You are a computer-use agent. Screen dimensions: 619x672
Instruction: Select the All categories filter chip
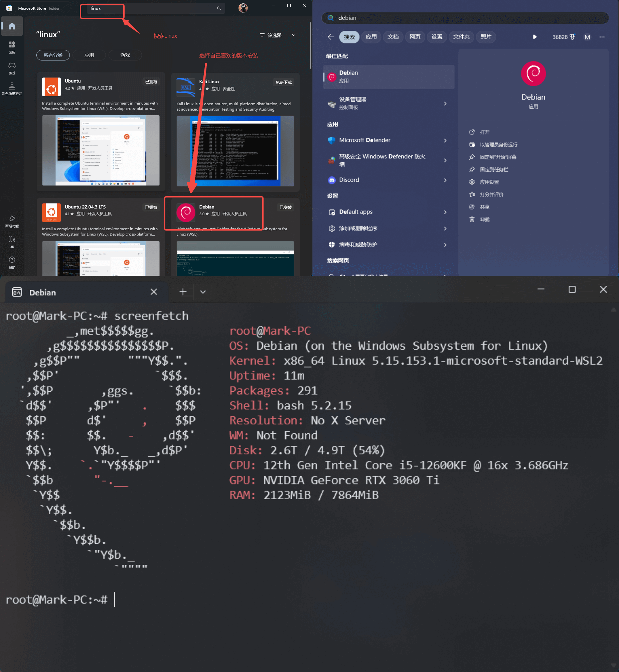pos(53,55)
